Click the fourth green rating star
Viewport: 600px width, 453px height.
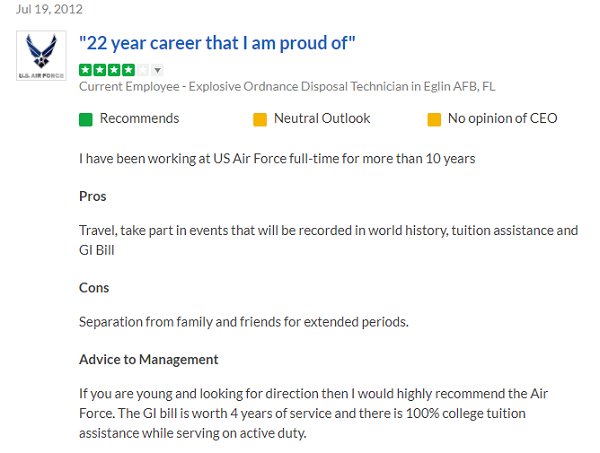coord(126,70)
